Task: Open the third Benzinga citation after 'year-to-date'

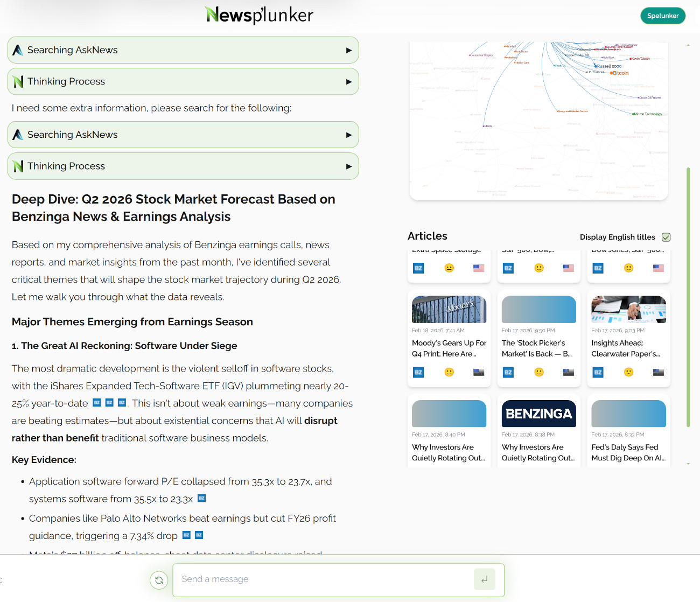Action: [122, 402]
